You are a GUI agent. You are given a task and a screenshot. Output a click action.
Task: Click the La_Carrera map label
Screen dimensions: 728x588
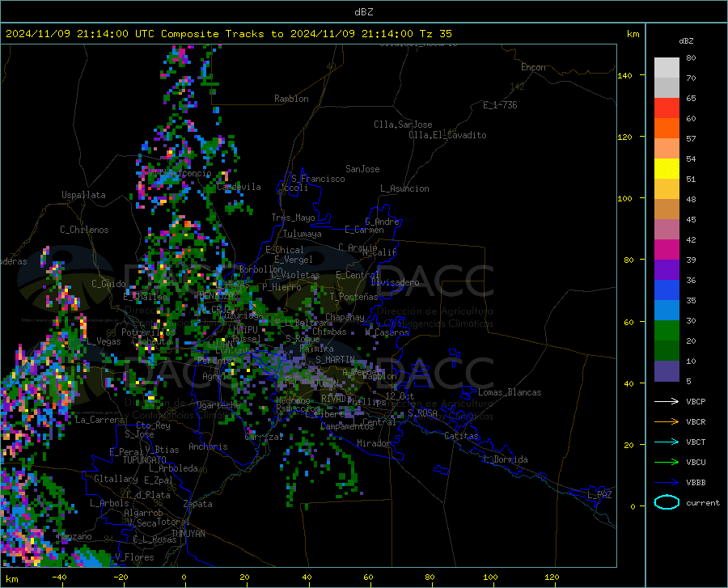click(99, 420)
